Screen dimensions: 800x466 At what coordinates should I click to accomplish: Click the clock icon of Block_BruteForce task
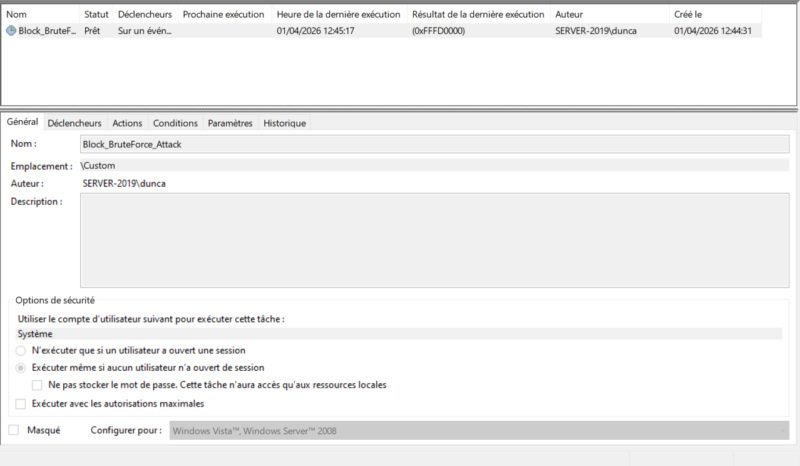pyautogui.click(x=11, y=31)
